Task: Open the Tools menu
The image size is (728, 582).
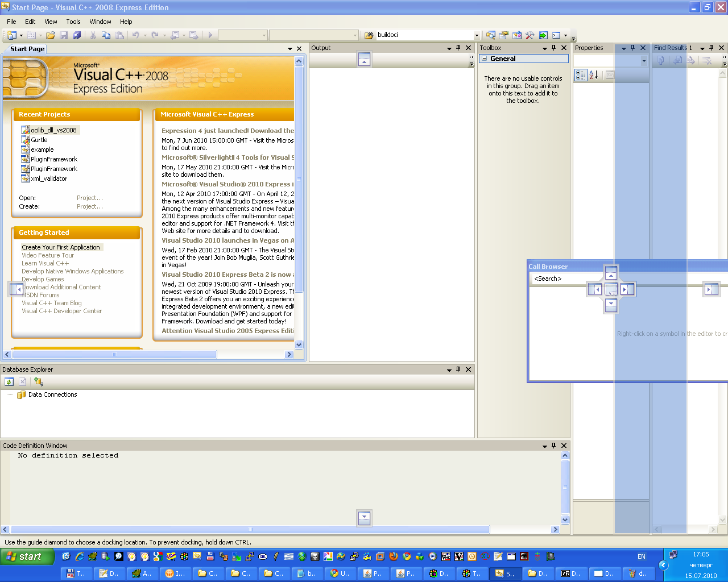Action: point(73,22)
